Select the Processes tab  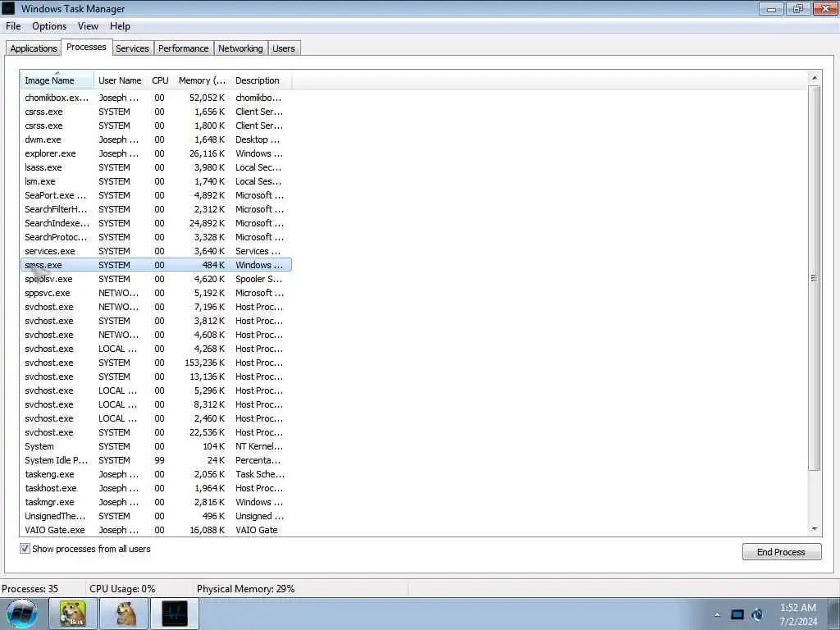86,47
